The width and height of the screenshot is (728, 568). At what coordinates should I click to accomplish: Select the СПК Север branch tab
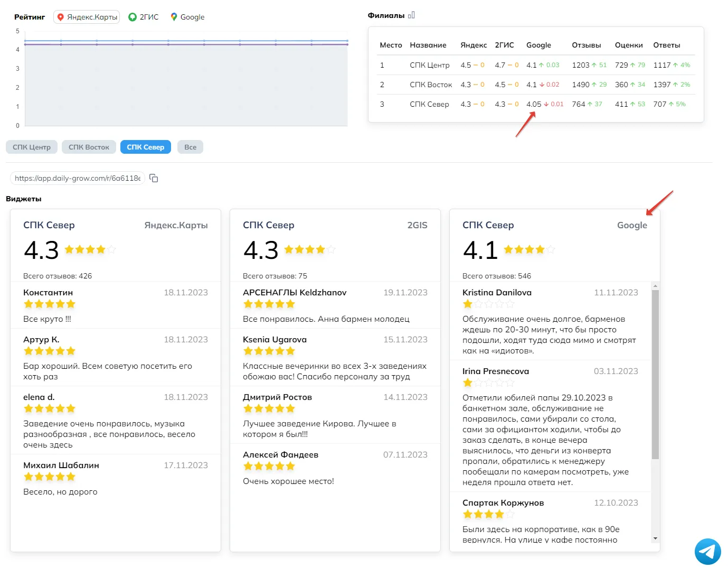[x=146, y=147]
